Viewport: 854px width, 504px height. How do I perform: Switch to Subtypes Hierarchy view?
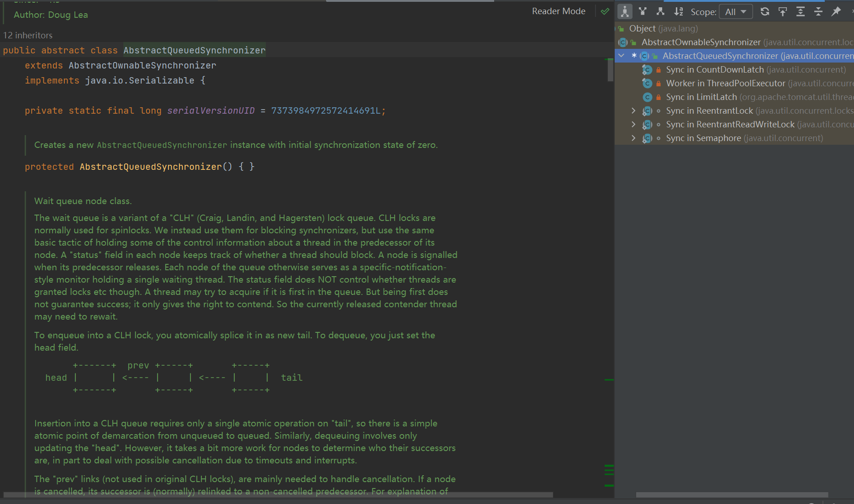pyautogui.click(x=660, y=11)
